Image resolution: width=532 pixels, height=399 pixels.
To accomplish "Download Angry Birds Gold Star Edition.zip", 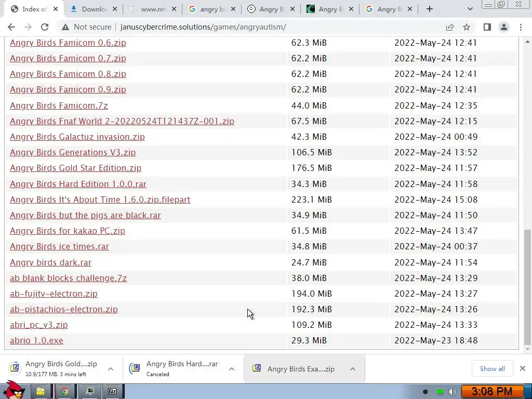I will 76,168.
